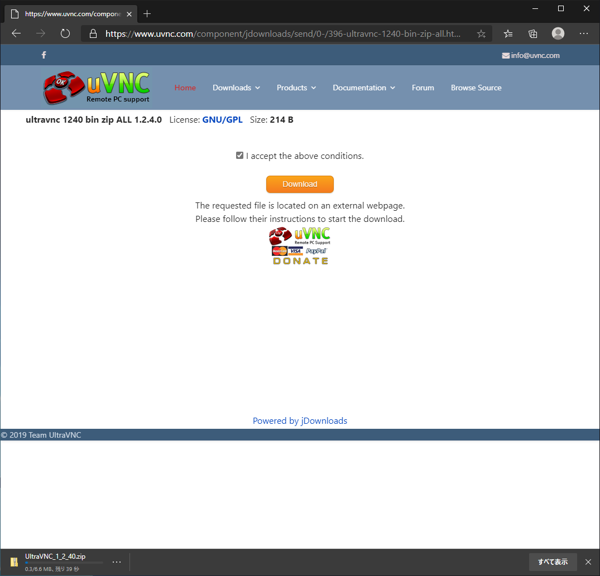Click the uVNC logo in the header
This screenshot has height=576, width=600.
[x=96, y=88]
